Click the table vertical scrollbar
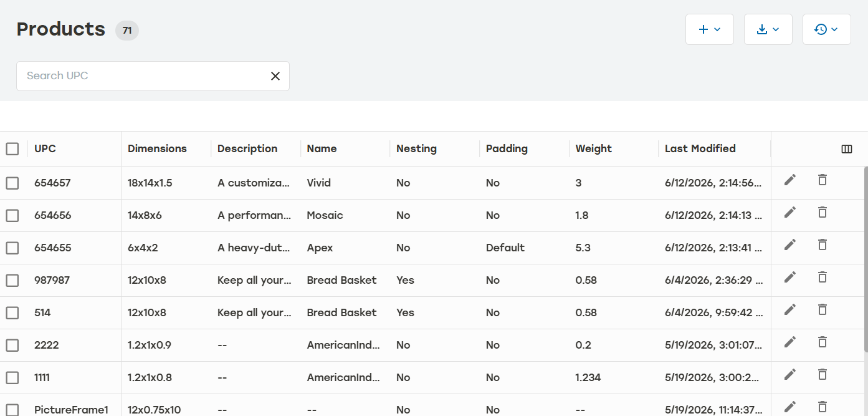 pos(866,259)
